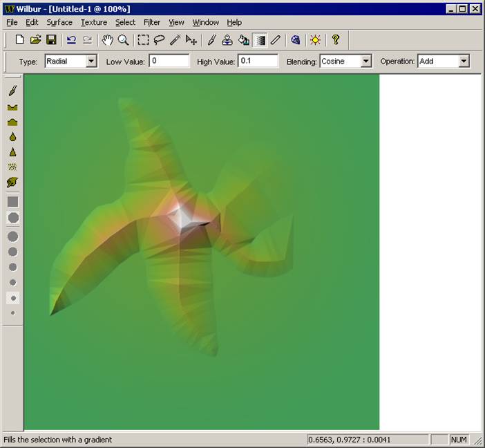This screenshot has height=448, width=485.
Task: Click into the Low Value field
Action: (169, 61)
